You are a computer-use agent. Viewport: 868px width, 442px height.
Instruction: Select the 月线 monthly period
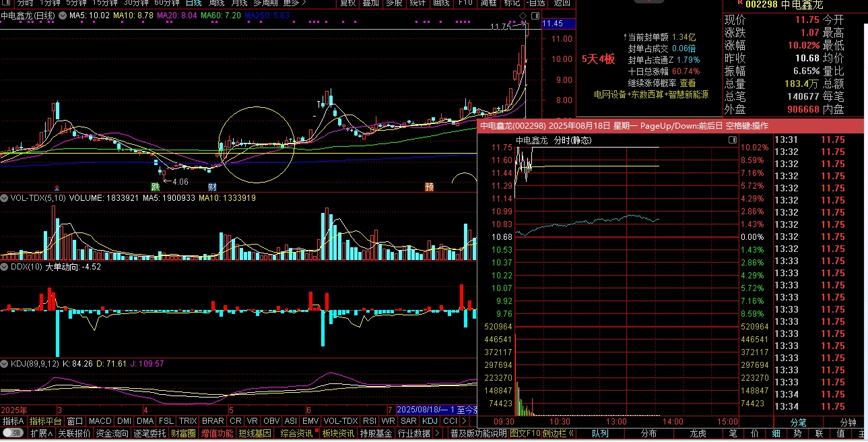pyautogui.click(x=239, y=3)
